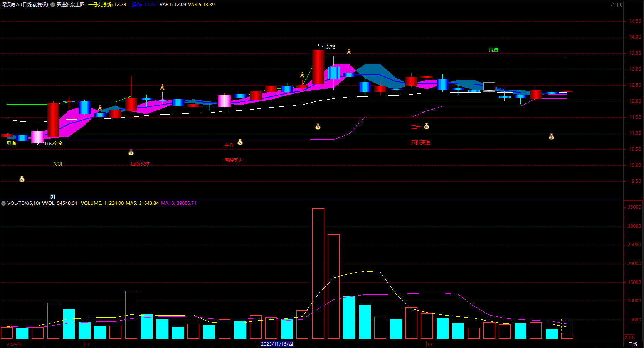Click the VAR2: 13.39 value

(201, 5)
